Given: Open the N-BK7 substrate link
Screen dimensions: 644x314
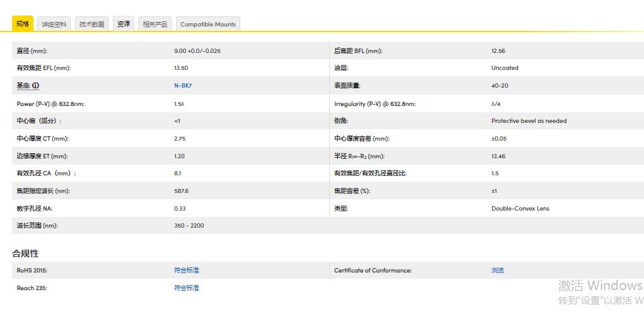Looking at the screenshot, I should click(x=182, y=86).
